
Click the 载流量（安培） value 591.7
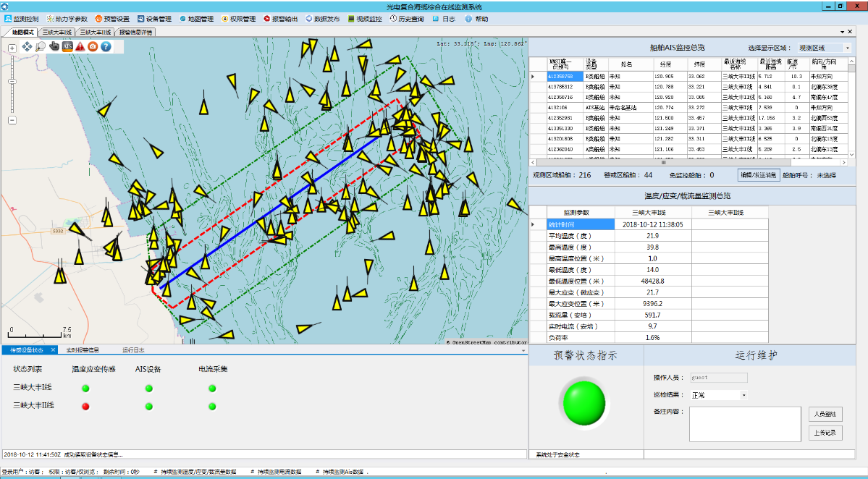(653, 315)
